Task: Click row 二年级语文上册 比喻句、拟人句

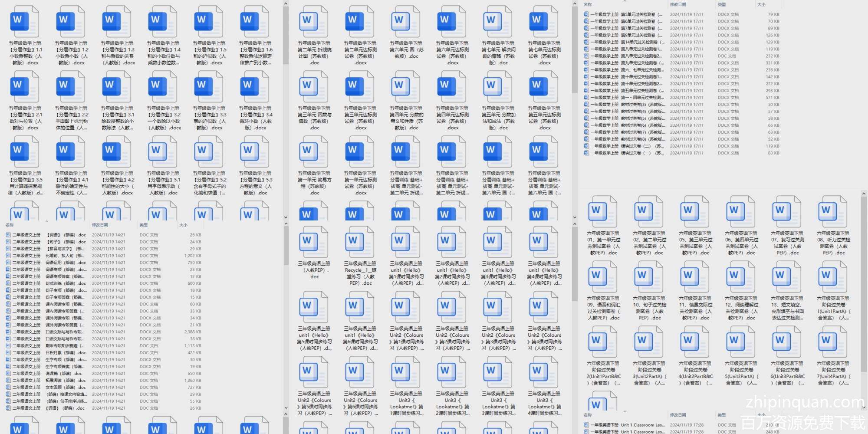Action: pyautogui.click(x=104, y=256)
